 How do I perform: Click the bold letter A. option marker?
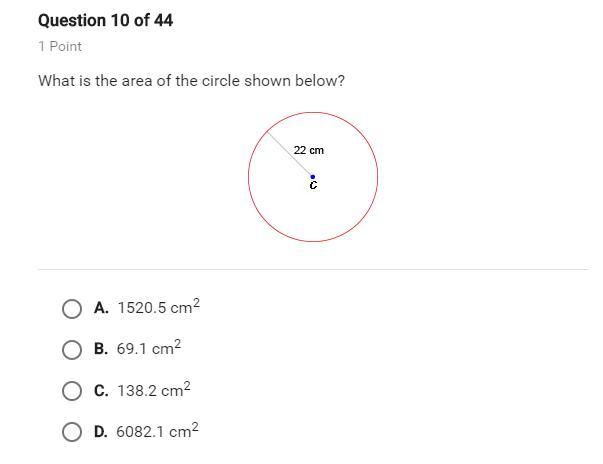(101, 309)
